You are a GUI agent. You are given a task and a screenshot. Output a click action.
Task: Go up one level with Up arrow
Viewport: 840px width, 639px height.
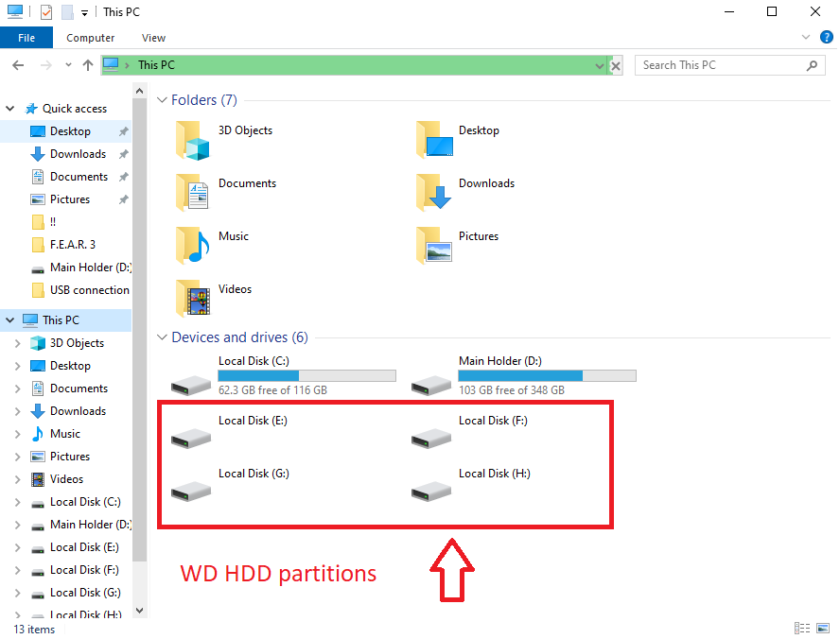88,65
